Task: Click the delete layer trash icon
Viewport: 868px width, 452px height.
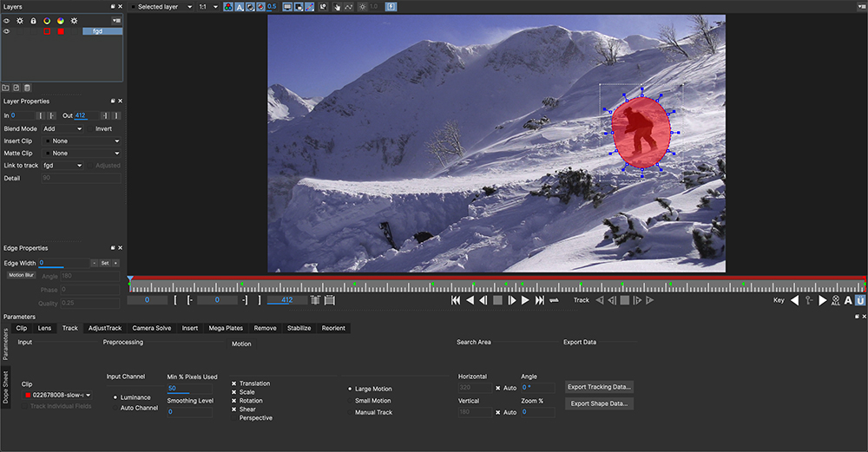Action: [x=27, y=88]
